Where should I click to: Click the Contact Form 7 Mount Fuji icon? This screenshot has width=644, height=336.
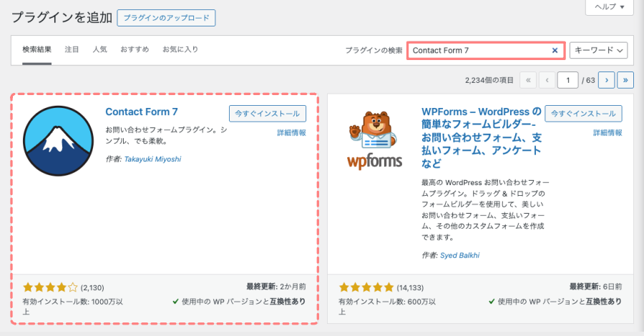pos(59,141)
